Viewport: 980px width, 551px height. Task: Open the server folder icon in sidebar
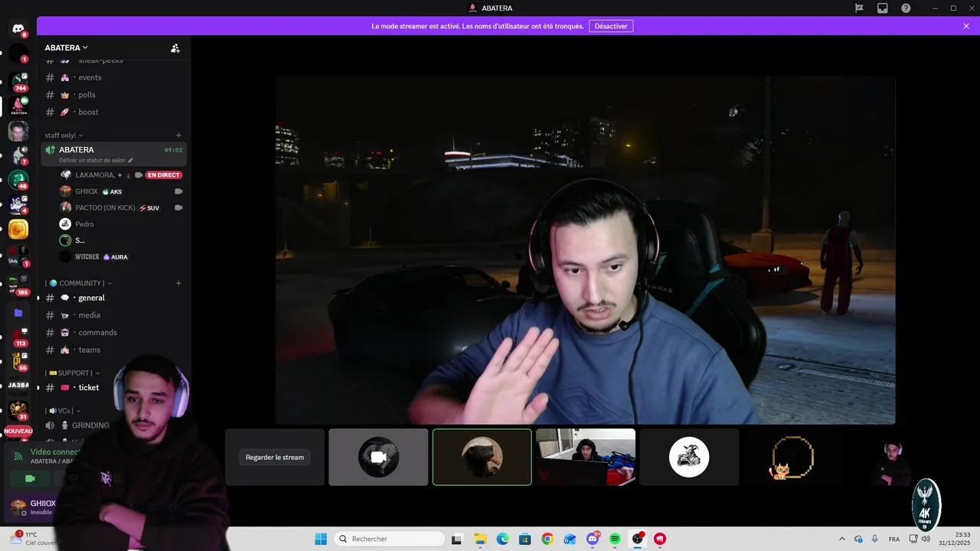point(18,313)
